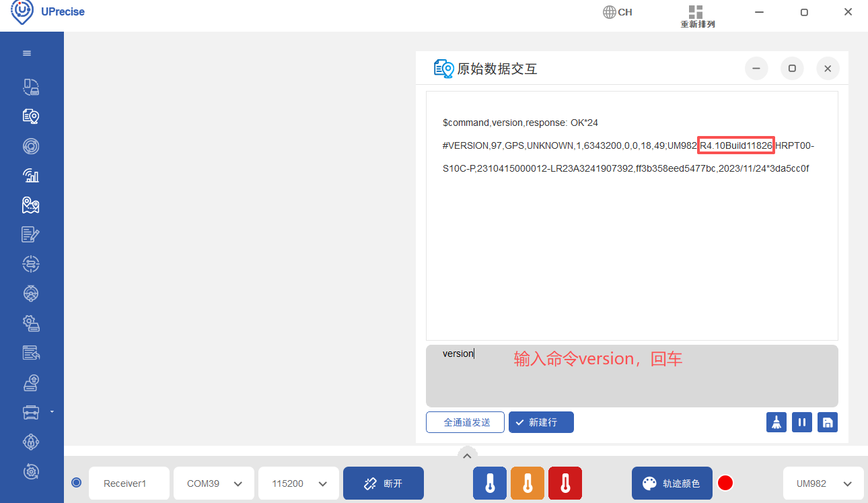Open the UM982 model dropdown

(x=824, y=483)
